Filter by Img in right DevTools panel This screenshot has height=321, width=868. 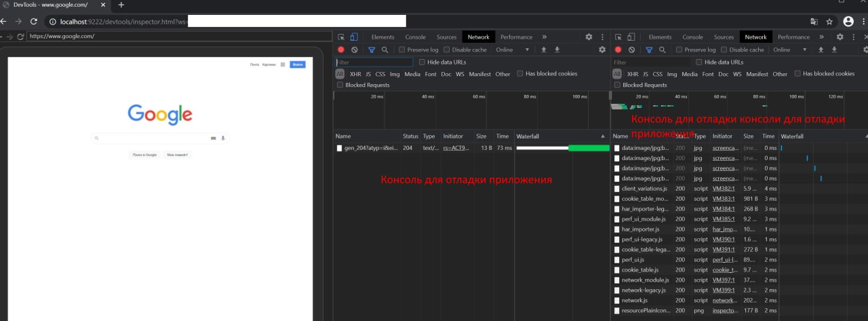[x=672, y=74]
